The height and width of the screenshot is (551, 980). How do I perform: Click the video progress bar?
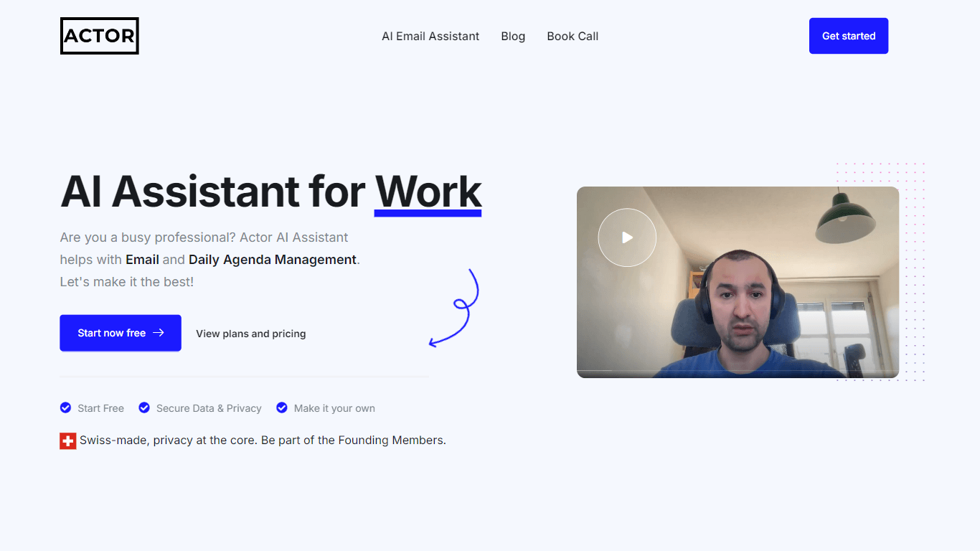point(738,371)
